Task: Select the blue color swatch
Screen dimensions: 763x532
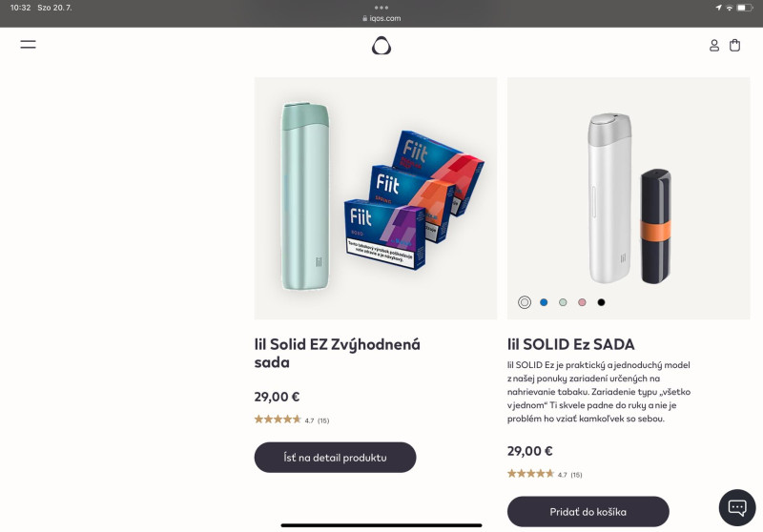Action: [544, 302]
